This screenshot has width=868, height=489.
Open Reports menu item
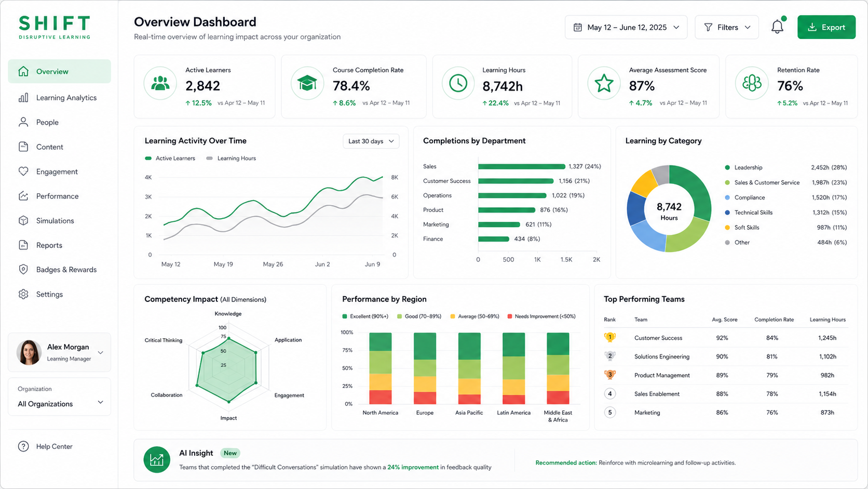tap(59, 245)
